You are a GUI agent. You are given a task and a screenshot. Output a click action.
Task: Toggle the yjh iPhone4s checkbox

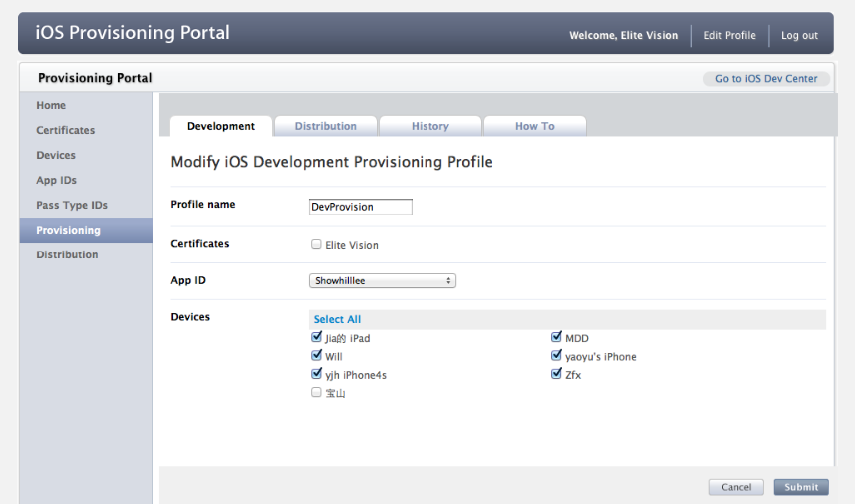click(316, 374)
